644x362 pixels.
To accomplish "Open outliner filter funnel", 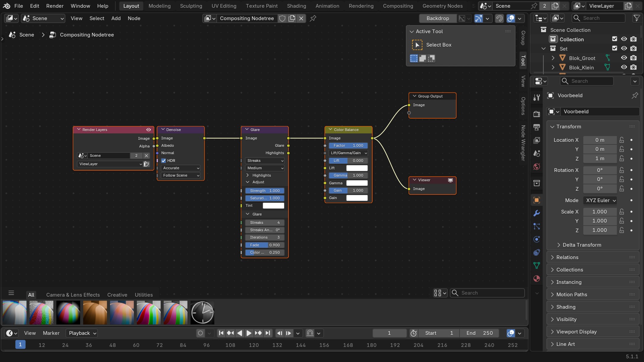I will 636,18.
